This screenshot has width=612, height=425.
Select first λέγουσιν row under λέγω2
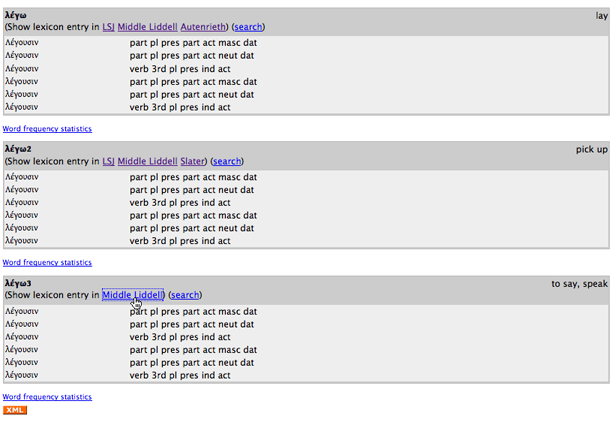click(x=22, y=176)
